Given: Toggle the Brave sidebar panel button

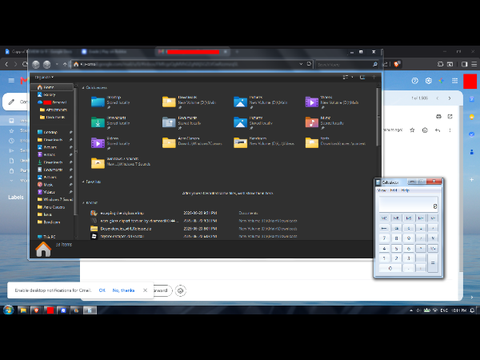Looking at the screenshot, I should coord(464,64).
